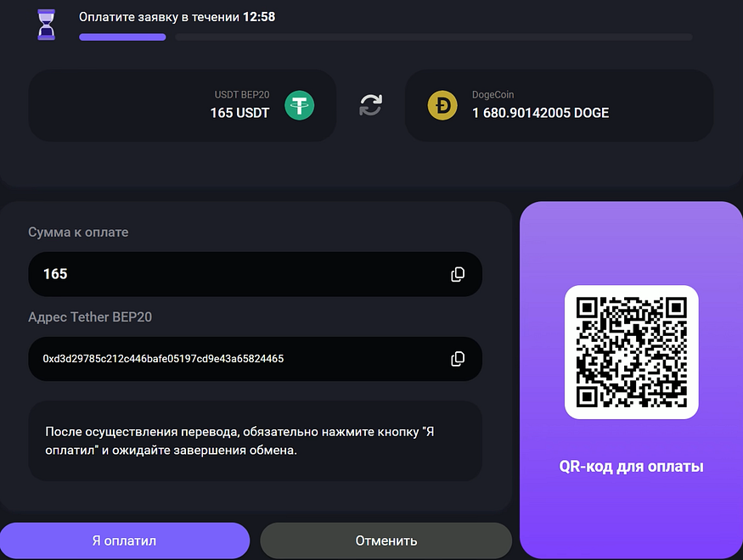The image size is (743, 560).
Task: Select the wallet address 0xd3d29785c... field
Action: (255, 359)
